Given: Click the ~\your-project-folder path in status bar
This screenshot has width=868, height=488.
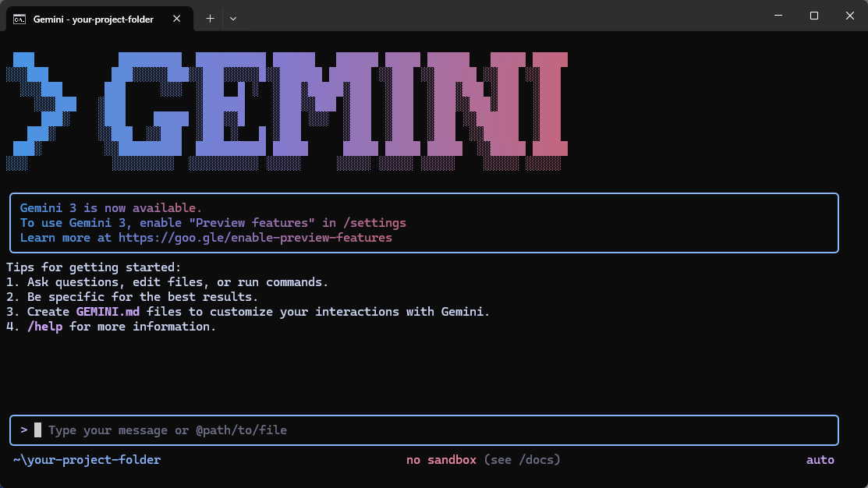Looking at the screenshot, I should pyautogui.click(x=87, y=460).
